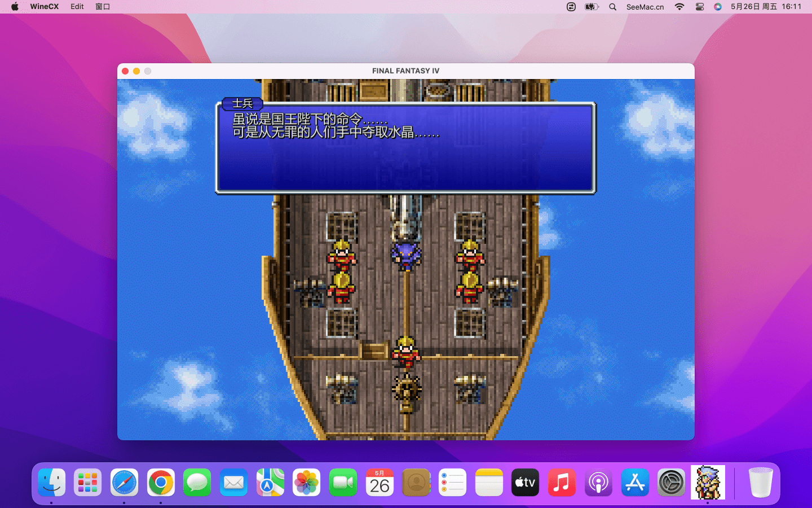Open the battery status menu
Image resolution: width=812 pixels, height=508 pixels.
click(592, 7)
